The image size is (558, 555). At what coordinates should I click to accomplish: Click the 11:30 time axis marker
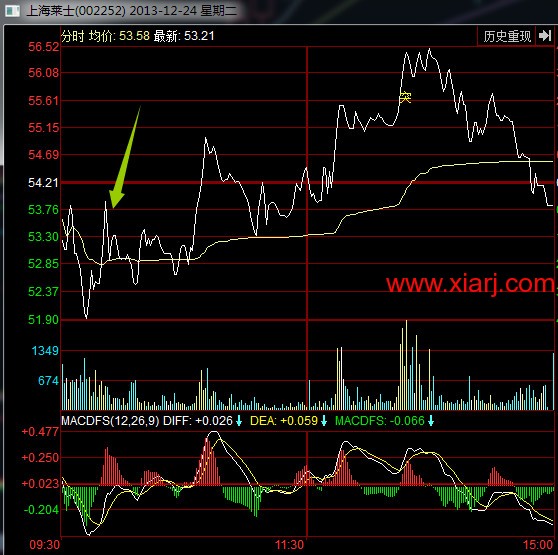289,545
